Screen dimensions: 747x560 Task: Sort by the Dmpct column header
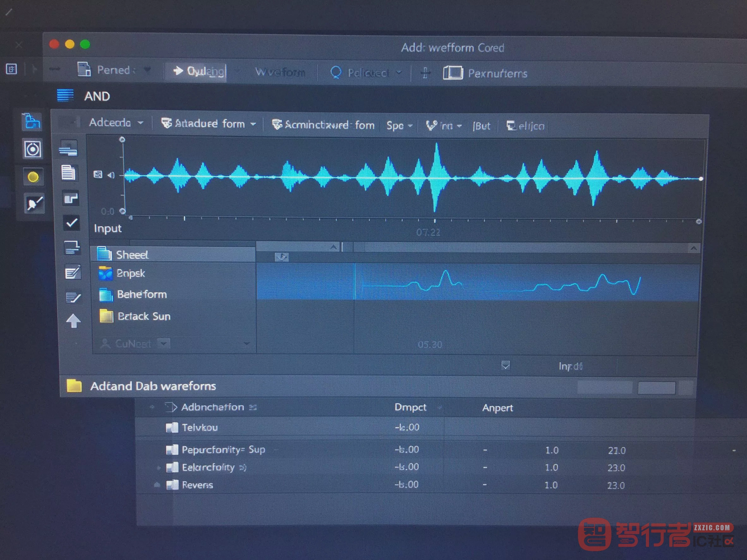(410, 407)
